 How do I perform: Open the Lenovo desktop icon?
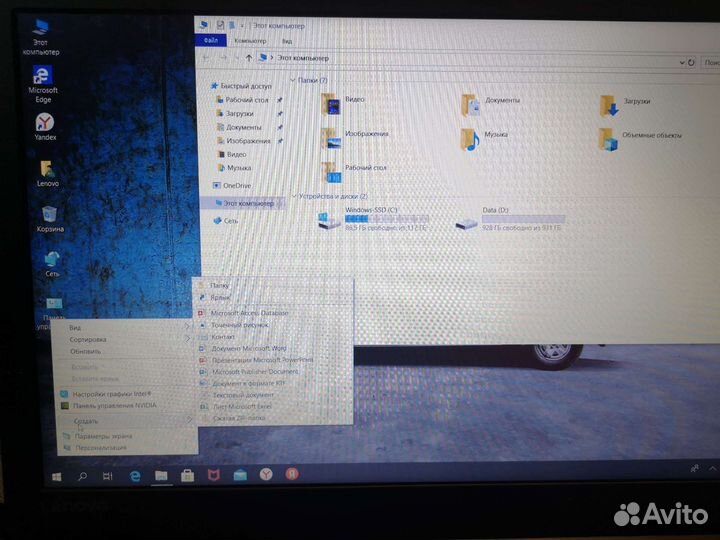tap(48, 174)
